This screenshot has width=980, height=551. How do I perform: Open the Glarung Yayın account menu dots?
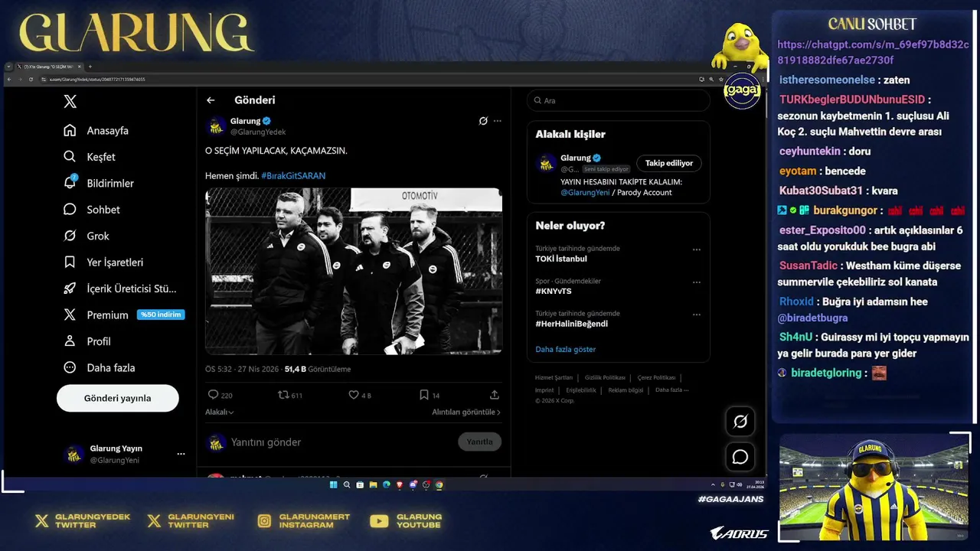pos(181,454)
